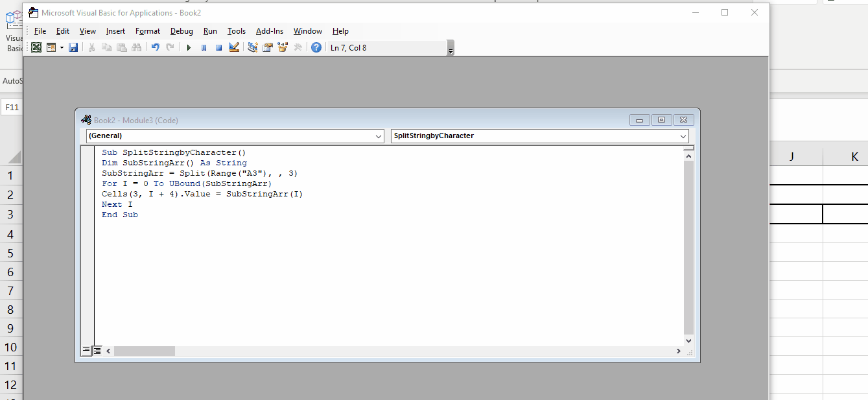The image size is (868, 400).
Task: Reset the running macro via Reset icon
Action: pyautogui.click(x=219, y=47)
